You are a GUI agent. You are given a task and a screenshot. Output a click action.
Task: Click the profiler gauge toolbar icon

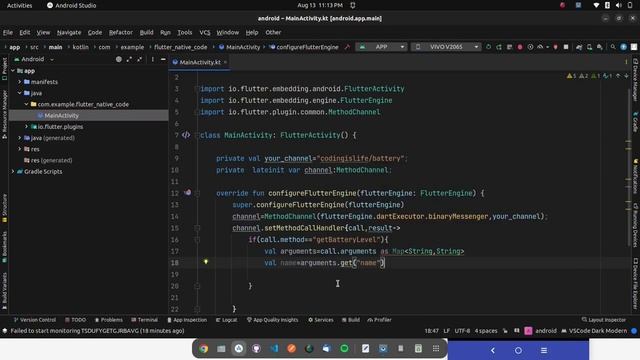(540, 47)
